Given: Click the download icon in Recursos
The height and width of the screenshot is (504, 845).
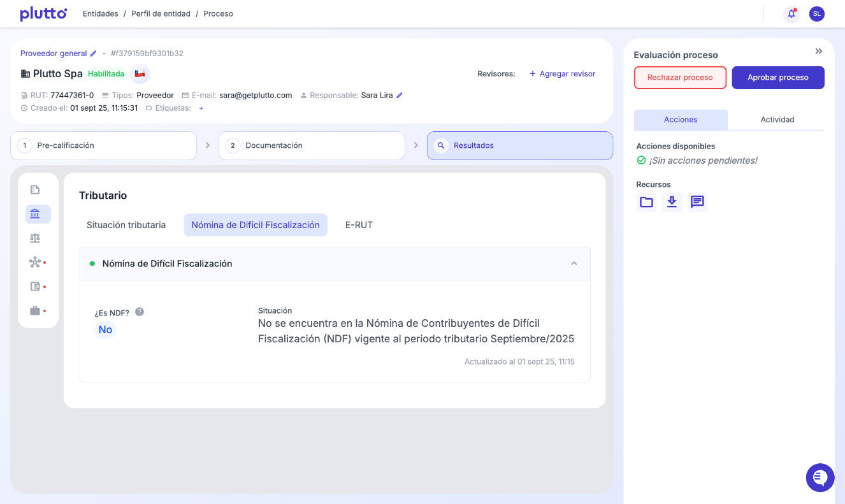Looking at the screenshot, I should point(672,202).
